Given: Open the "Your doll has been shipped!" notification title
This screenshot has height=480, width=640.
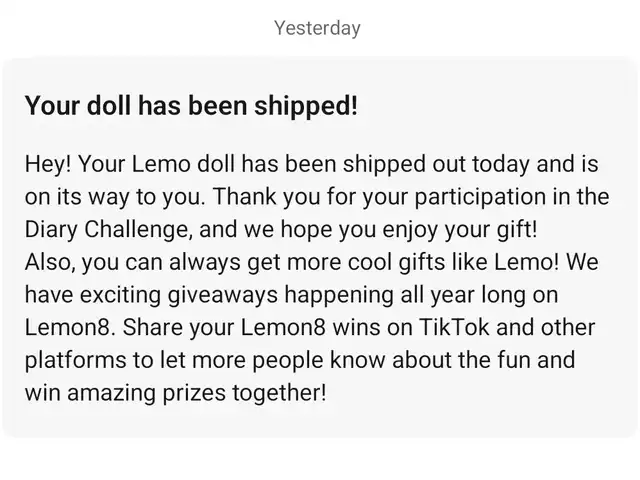Looking at the screenshot, I should tap(191, 106).
